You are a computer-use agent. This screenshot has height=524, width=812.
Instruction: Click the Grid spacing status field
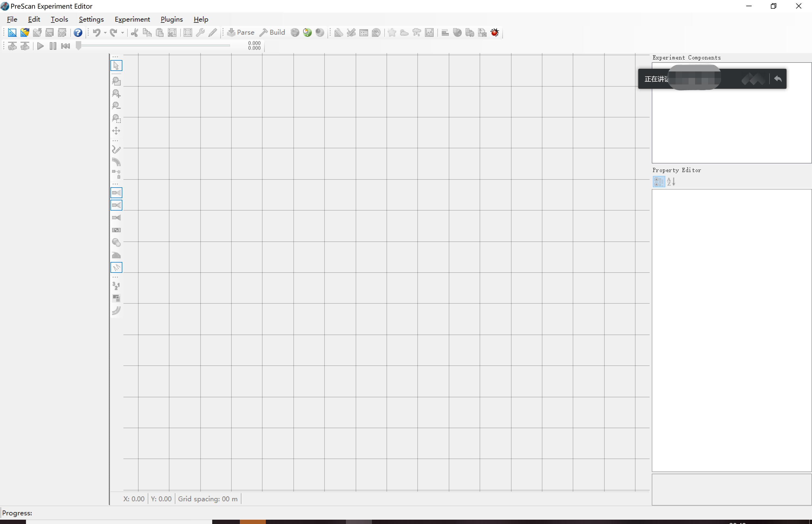coord(208,499)
